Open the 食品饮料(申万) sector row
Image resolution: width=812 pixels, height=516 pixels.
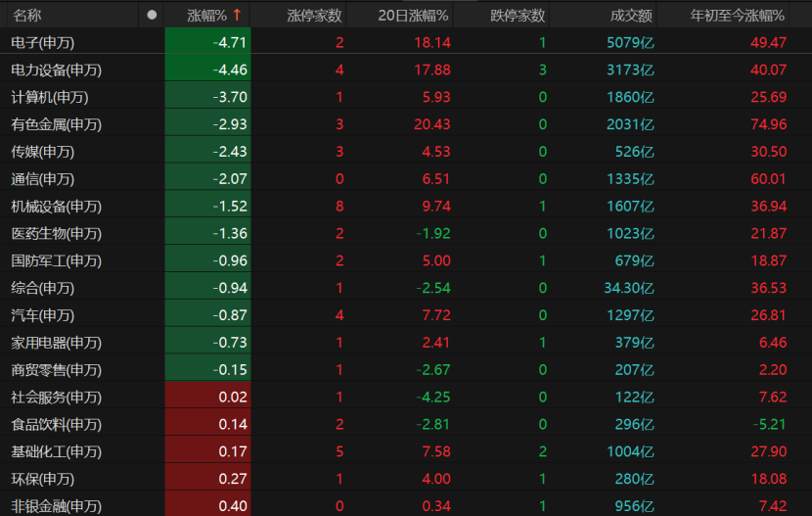pyautogui.click(x=406, y=424)
